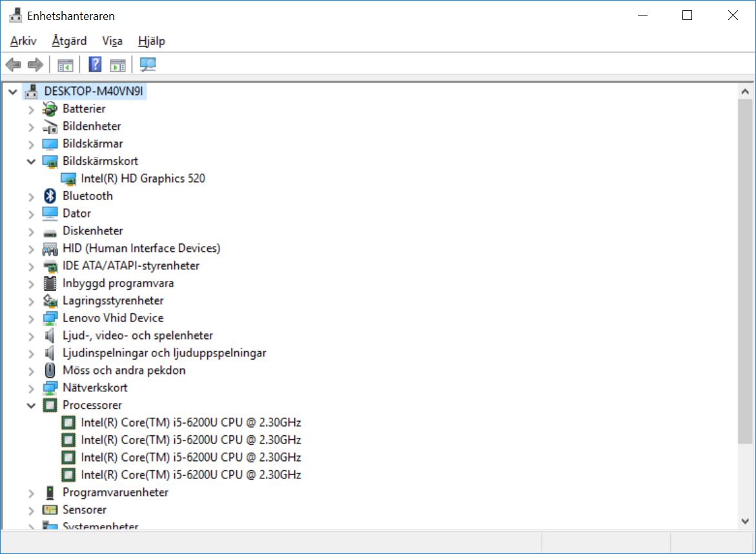
Task: Open properties via the toolbar icon
Action: (x=117, y=64)
